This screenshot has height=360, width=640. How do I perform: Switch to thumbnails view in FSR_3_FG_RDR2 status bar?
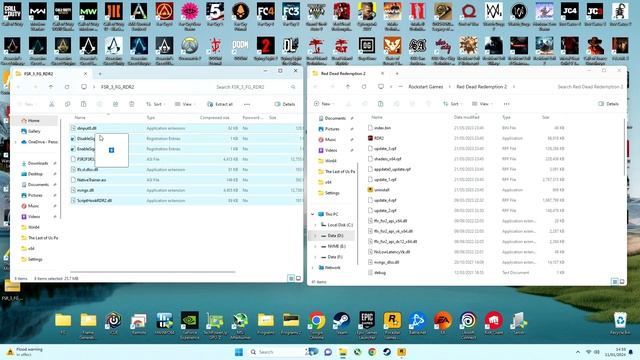point(298,278)
